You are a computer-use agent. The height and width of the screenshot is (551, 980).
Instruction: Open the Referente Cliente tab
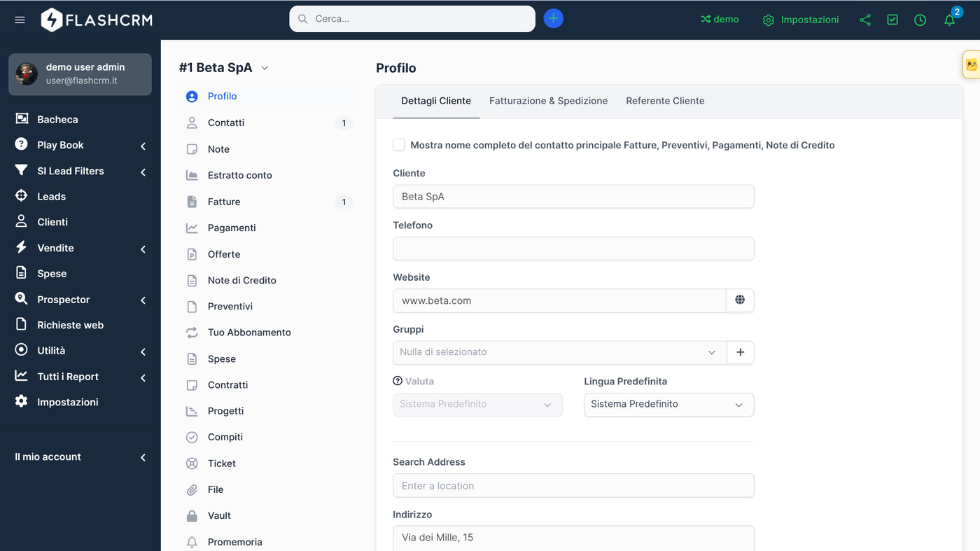tap(665, 101)
